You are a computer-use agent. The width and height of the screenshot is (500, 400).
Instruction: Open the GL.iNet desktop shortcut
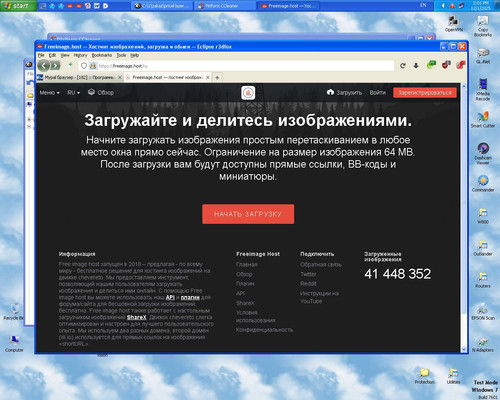click(483, 55)
